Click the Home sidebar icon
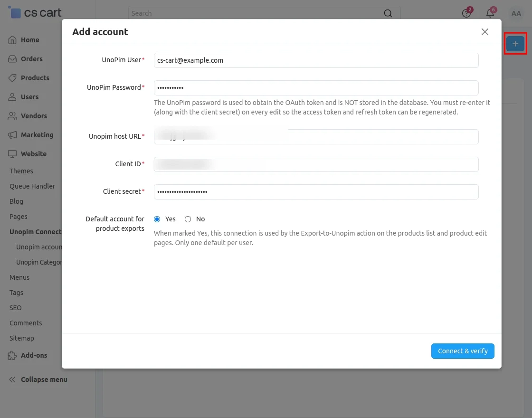532x418 pixels. click(x=12, y=40)
